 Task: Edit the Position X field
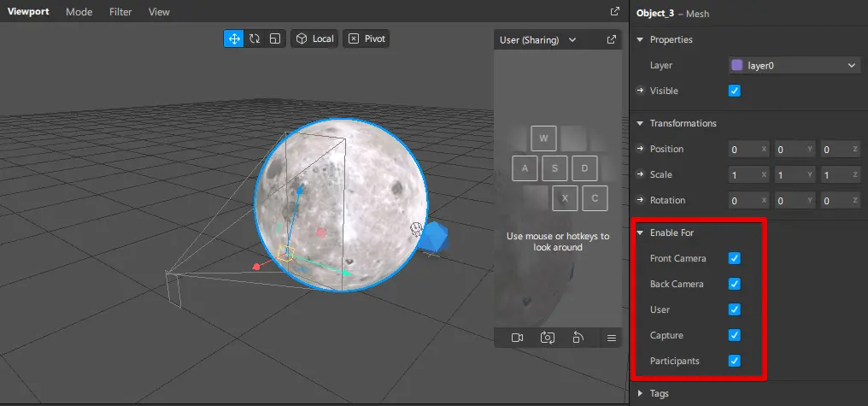[x=749, y=149]
